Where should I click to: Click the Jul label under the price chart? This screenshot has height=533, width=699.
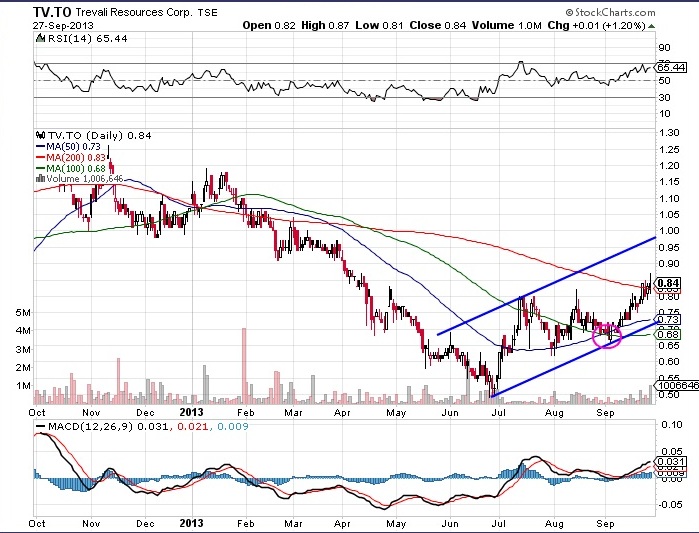498,413
